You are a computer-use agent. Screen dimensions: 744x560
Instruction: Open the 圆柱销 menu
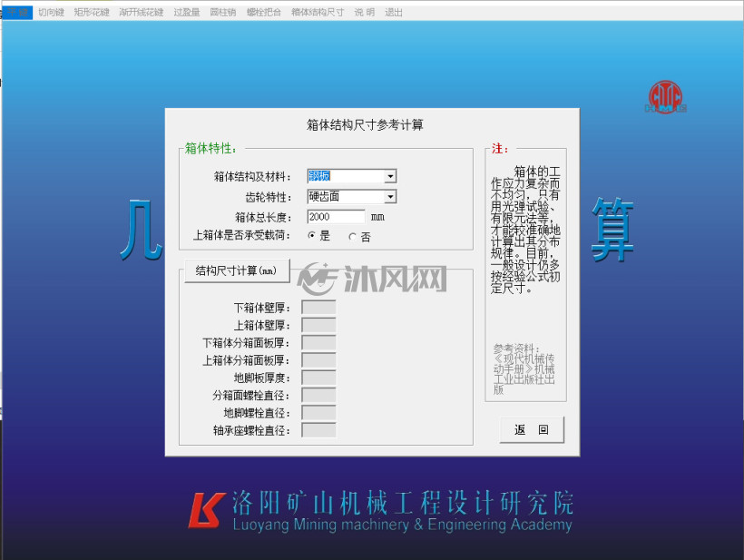pos(223,13)
